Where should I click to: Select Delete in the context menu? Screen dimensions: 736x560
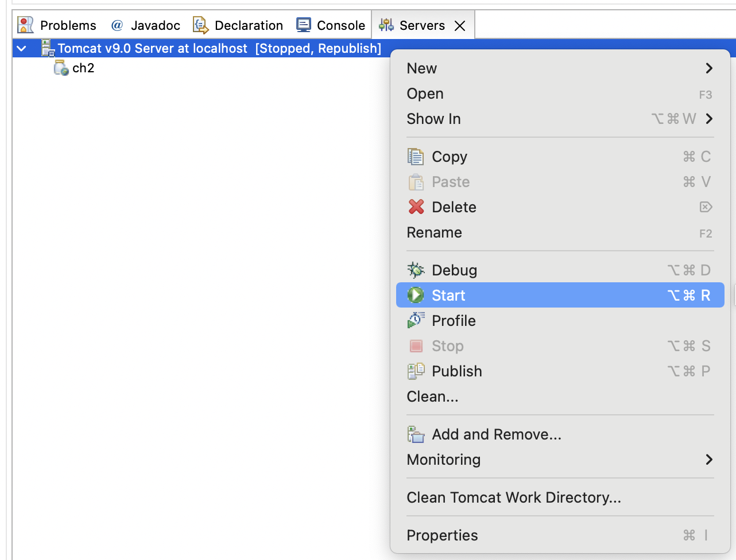pos(560,207)
